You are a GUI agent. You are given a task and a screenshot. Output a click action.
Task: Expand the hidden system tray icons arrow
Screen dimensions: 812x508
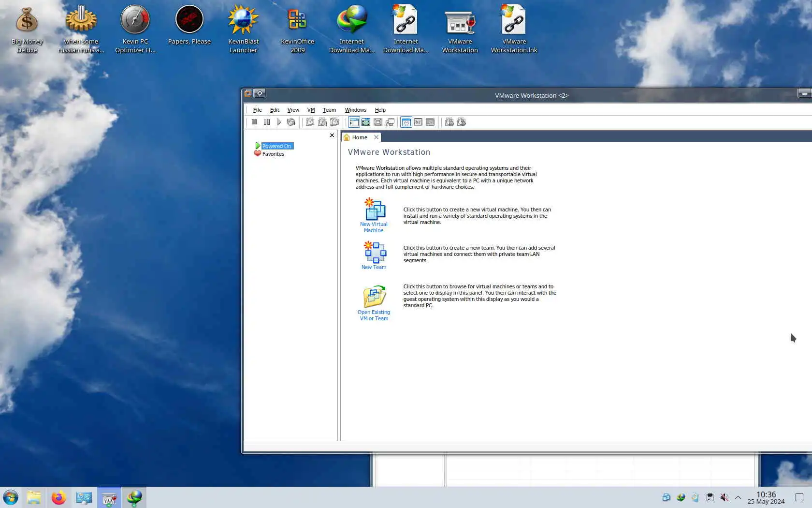[x=738, y=497]
